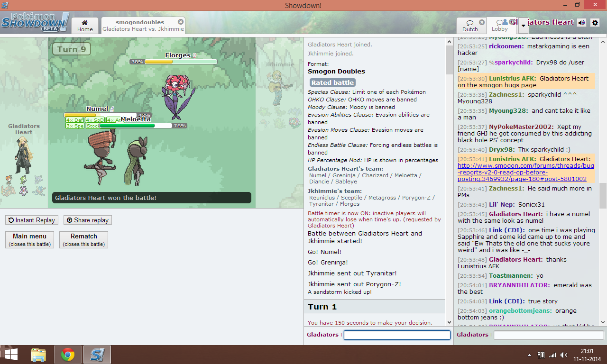Click the 4x Def stat boost tag
607x364 pixels.
75,120
